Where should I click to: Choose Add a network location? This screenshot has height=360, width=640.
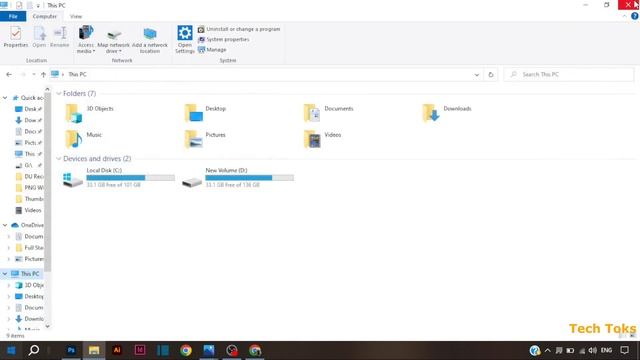[x=150, y=40]
